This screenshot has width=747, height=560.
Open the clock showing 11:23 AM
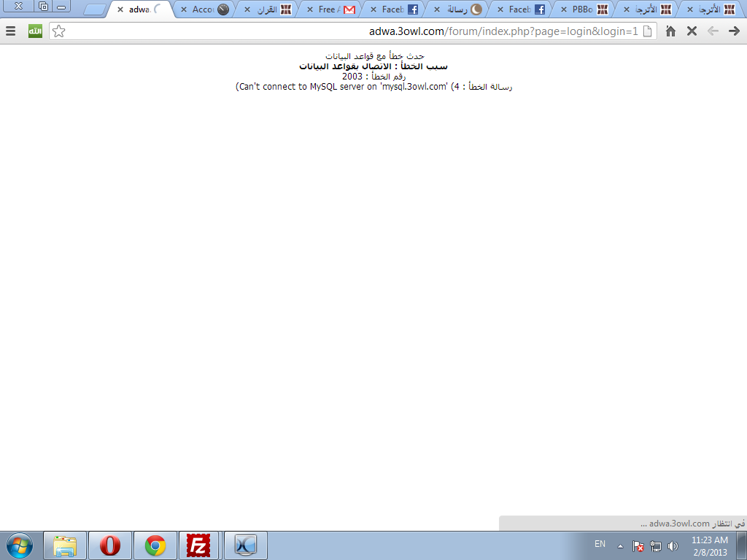(x=710, y=546)
